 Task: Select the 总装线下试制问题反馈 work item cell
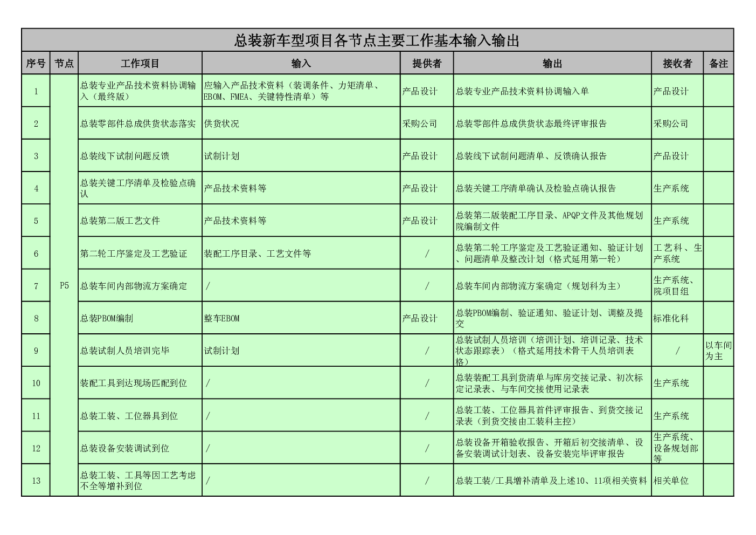[140, 156]
